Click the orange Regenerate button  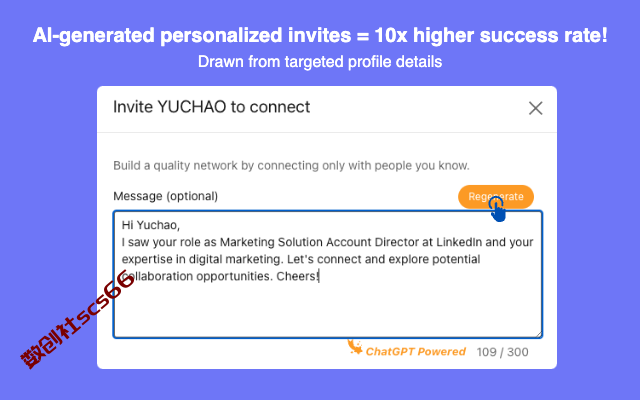(496, 197)
